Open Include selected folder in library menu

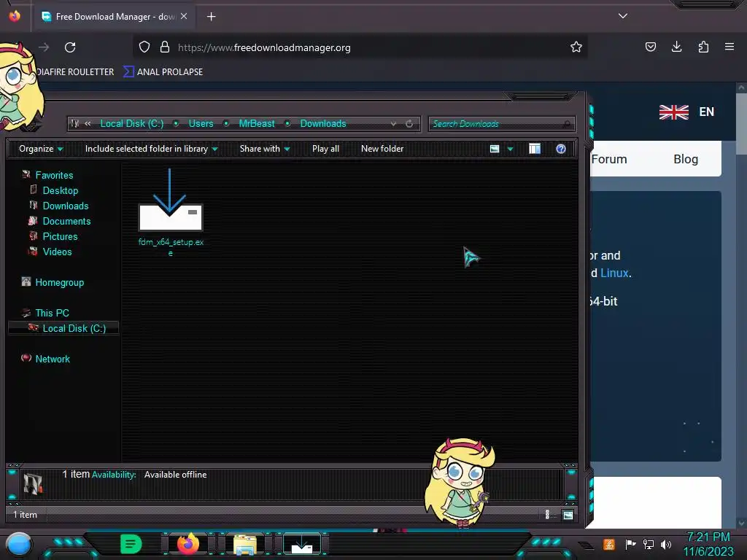pyautogui.click(x=151, y=149)
